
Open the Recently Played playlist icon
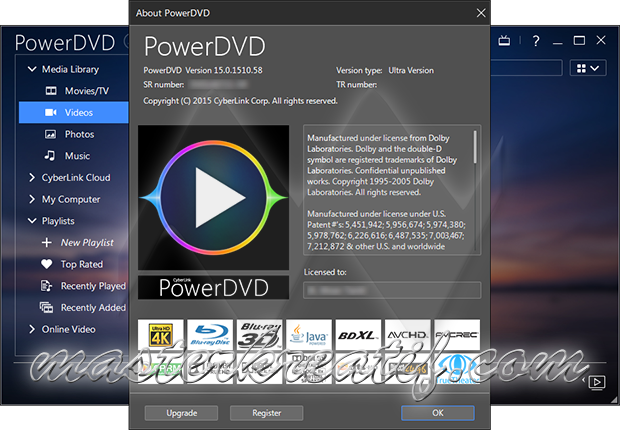click(x=46, y=286)
